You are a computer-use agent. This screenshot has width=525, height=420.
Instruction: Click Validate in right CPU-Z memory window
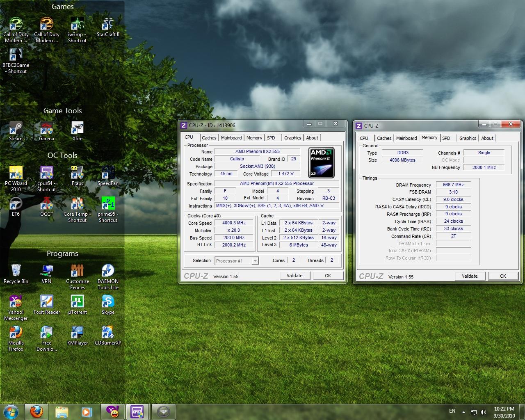[470, 276]
